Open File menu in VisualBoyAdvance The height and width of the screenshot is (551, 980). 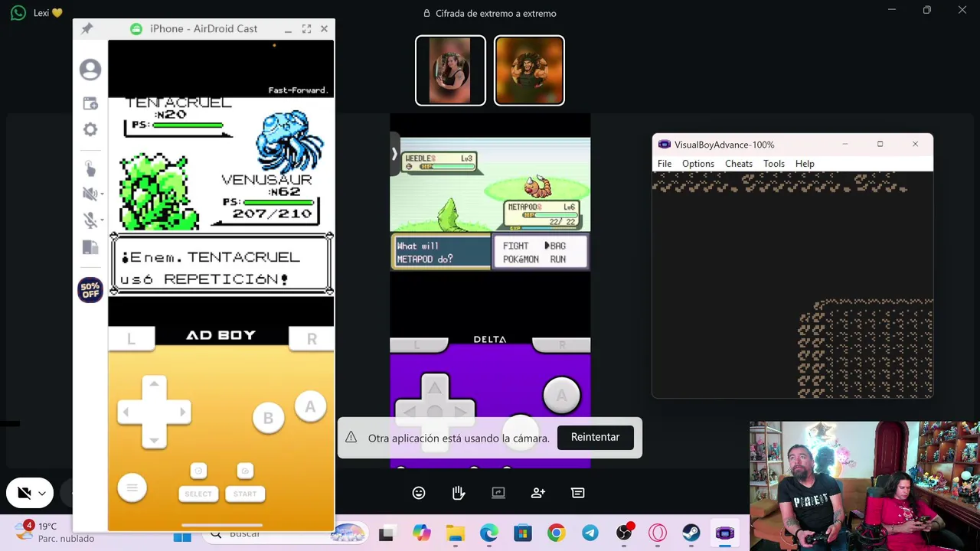point(665,164)
